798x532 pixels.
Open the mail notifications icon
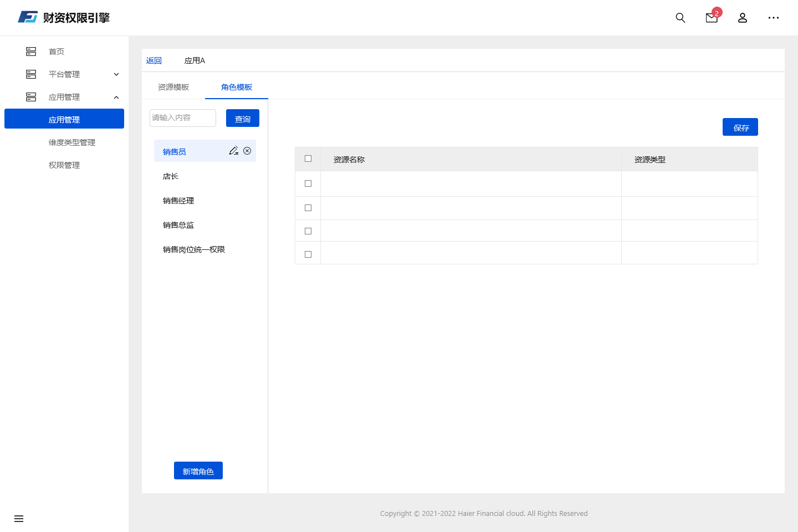(x=712, y=18)
